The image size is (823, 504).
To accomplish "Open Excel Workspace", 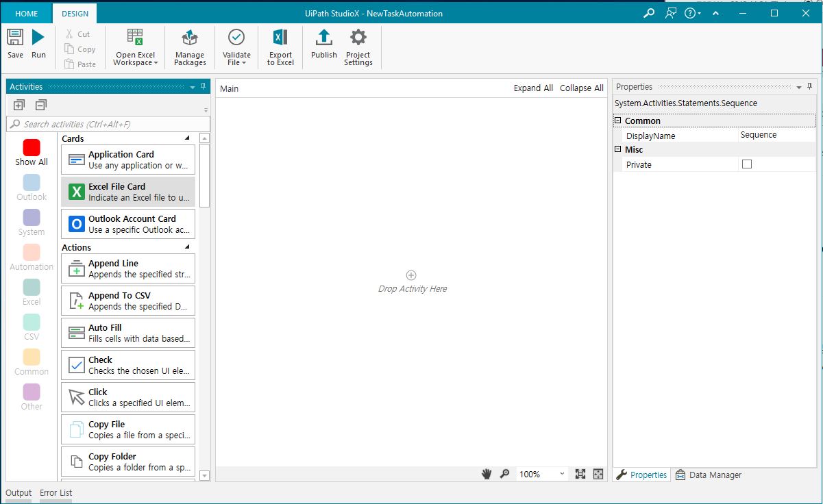I will click(135, 47).
